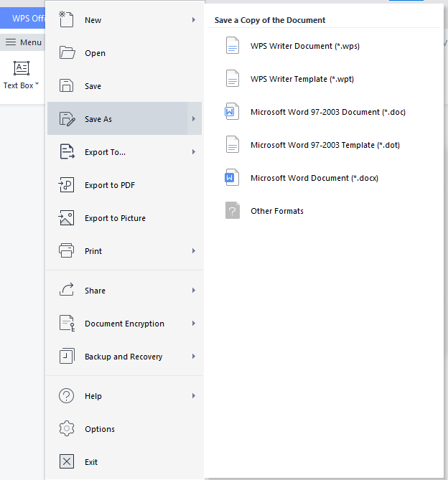448x480 pixels.
Task: Click the Save floppy disk icon
Action: [x=66, y=86]
